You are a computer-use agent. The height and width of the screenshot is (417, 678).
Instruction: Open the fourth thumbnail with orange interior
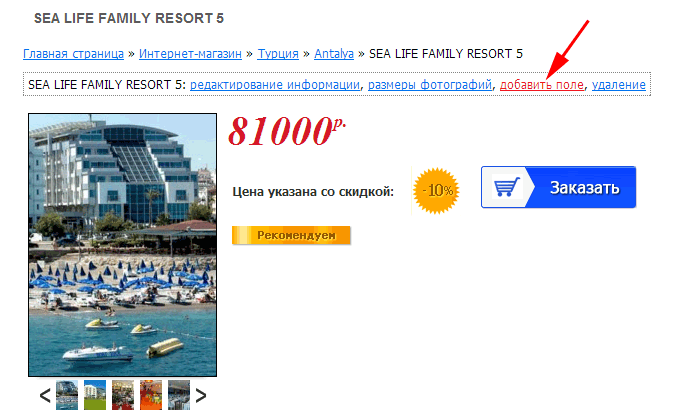[151, 395]
